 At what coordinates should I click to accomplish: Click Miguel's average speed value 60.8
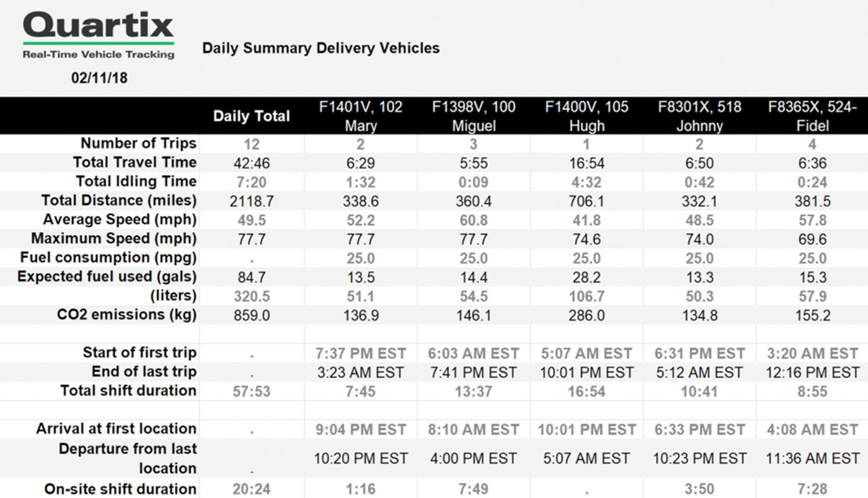tap(474, 220)
